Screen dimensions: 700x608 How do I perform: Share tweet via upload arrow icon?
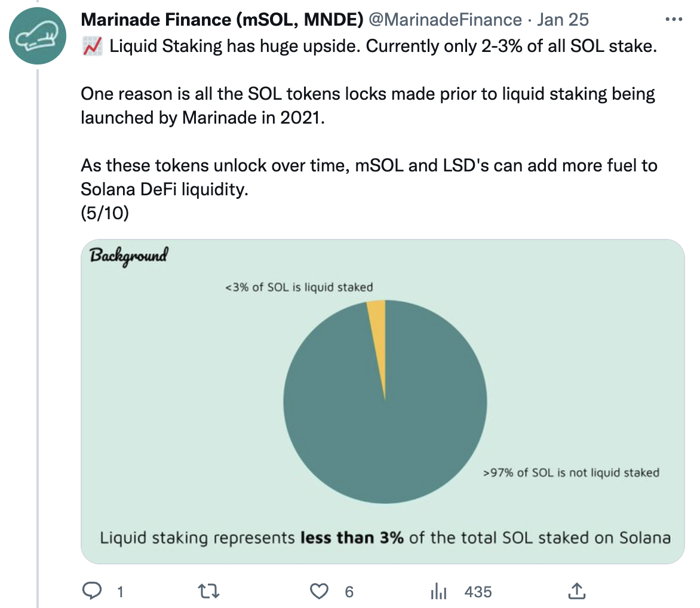pyautogui.click(x=577, y=591)
